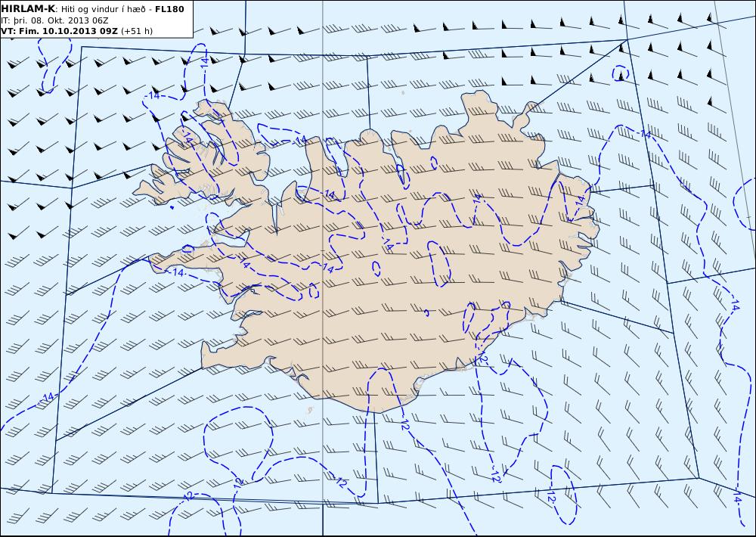
Task: Click the HIRLAM-K model name in title
Action: coord(29,9)
